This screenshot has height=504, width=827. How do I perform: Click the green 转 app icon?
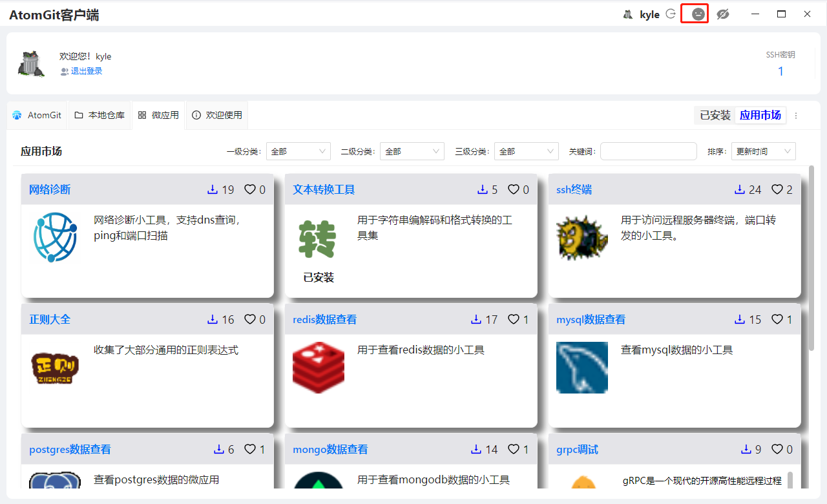point(318,238)
